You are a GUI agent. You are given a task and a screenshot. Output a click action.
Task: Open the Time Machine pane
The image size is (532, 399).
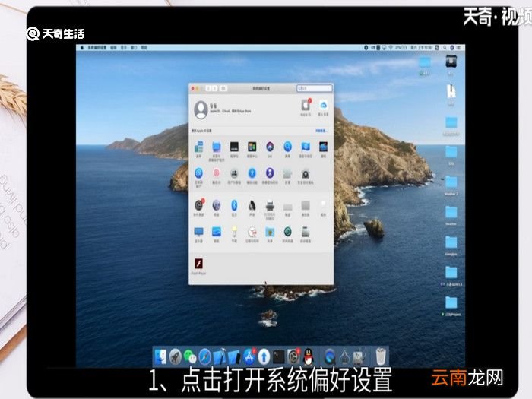287,232
